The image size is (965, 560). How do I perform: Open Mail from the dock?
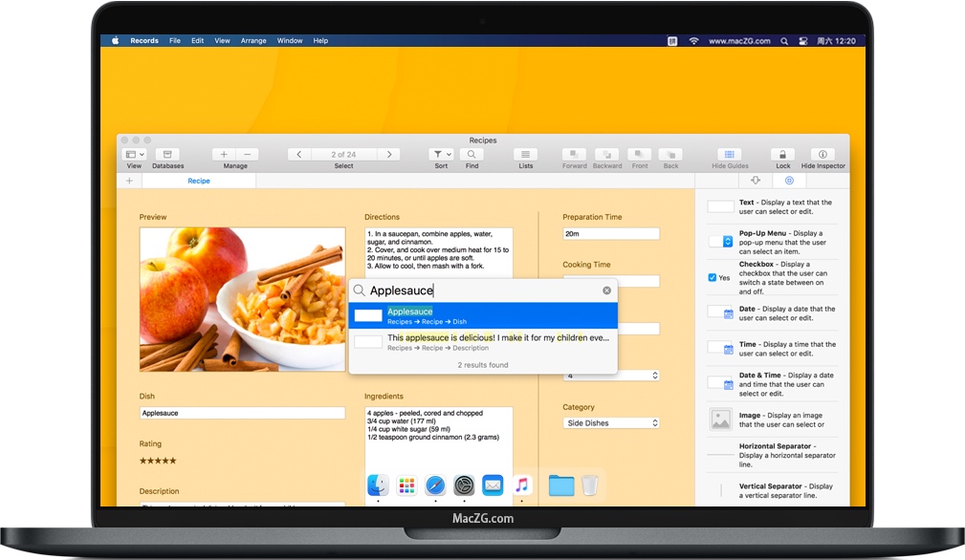pyautogui.click(x=493, y=485)
